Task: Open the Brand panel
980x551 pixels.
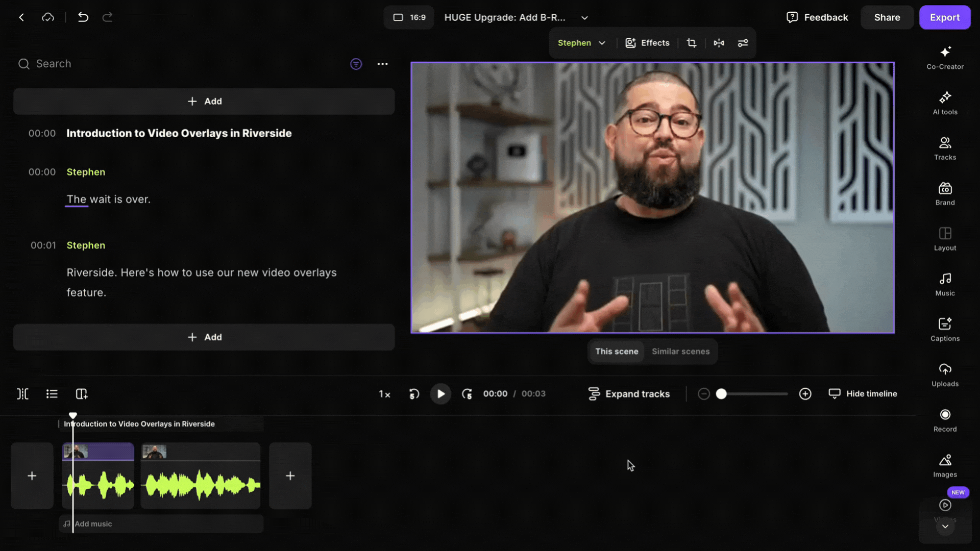Action: tap(945, 194)
